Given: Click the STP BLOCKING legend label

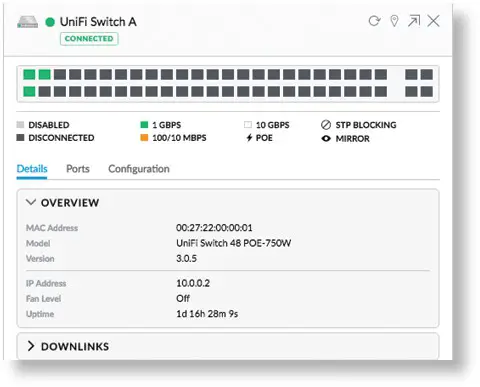Looking at the screenshot, I should [366, 125].
